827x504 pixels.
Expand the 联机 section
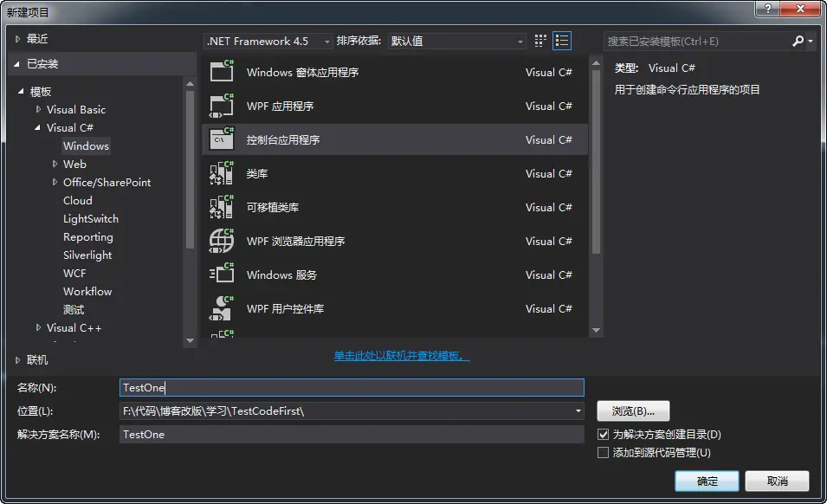point(17,360)
